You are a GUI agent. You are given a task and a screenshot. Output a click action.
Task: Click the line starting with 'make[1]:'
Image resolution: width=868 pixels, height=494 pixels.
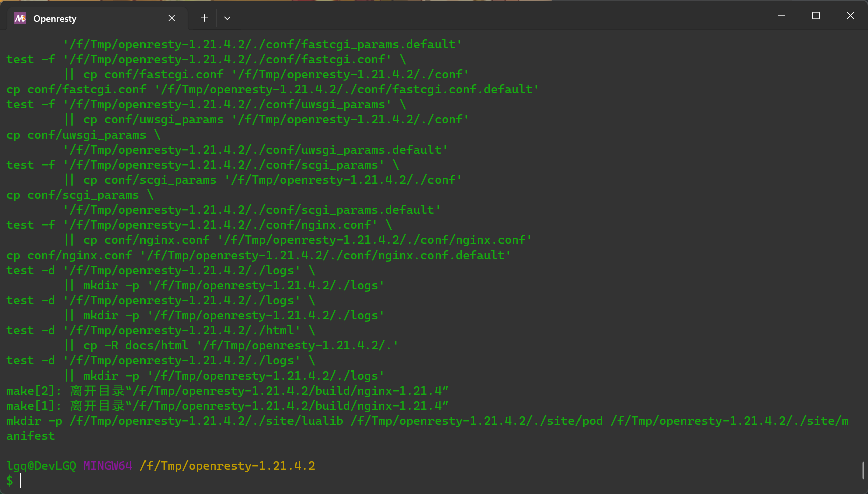coord(227,406)
